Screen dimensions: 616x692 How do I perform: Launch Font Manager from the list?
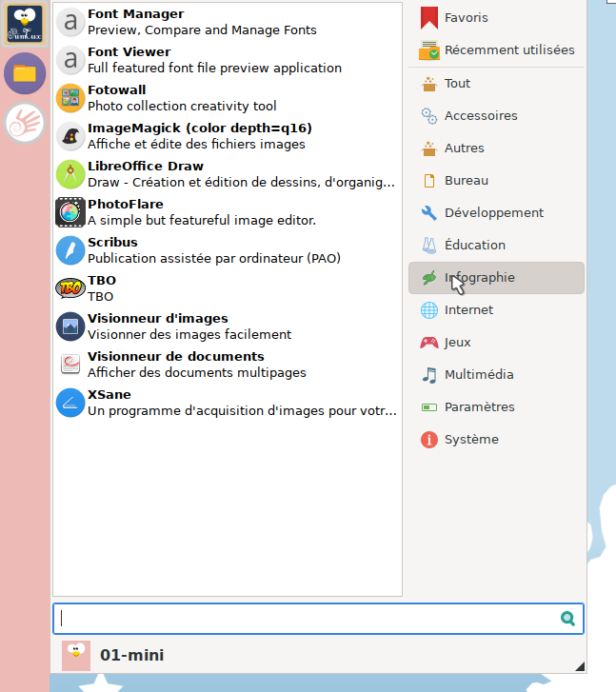click(228, 22)
